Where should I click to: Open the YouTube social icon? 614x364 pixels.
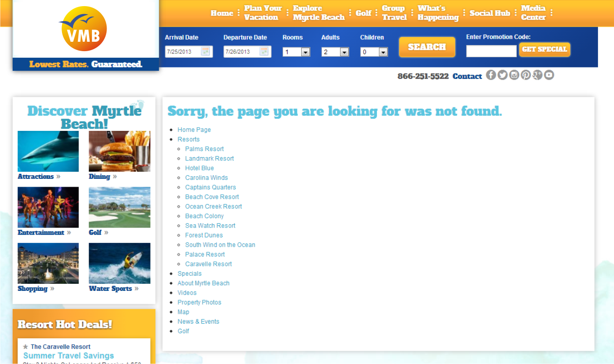[549, 75]
